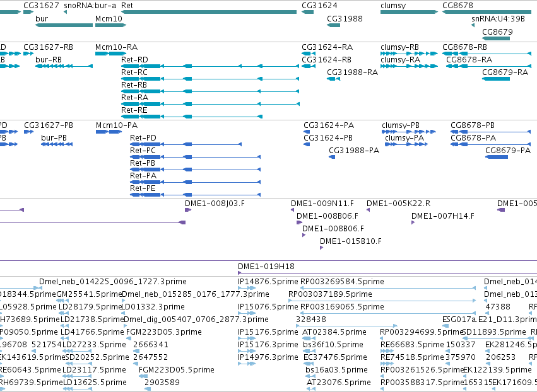Click the Ret-RB transcript label
The height and width of the screenshot is (392, 537).
pyautogui.click(x=134, y=85)
